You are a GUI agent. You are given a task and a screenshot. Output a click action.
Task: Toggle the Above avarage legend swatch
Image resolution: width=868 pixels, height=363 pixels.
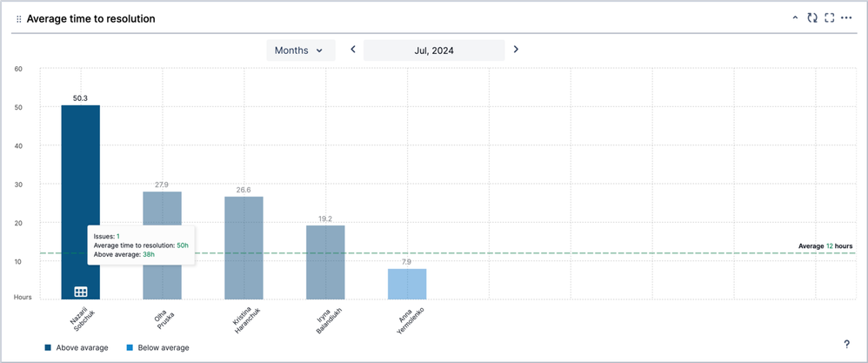click(x=48, y=348)
